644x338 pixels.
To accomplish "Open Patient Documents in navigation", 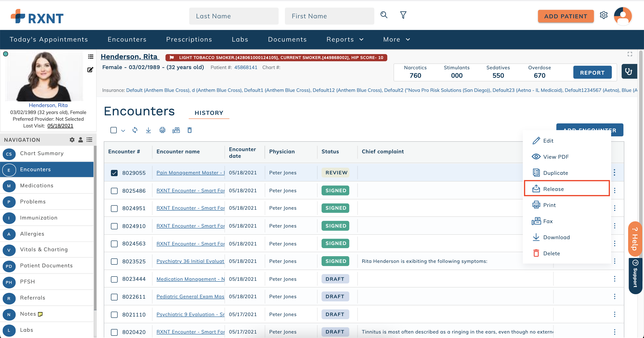I will tap(47, 266).
